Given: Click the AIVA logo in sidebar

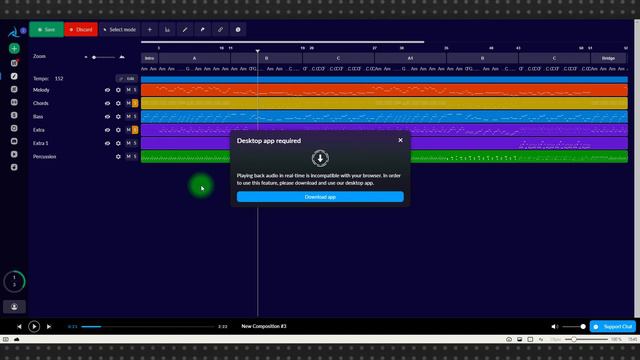Looking at the screenshot, I should (x=13, y=32).
